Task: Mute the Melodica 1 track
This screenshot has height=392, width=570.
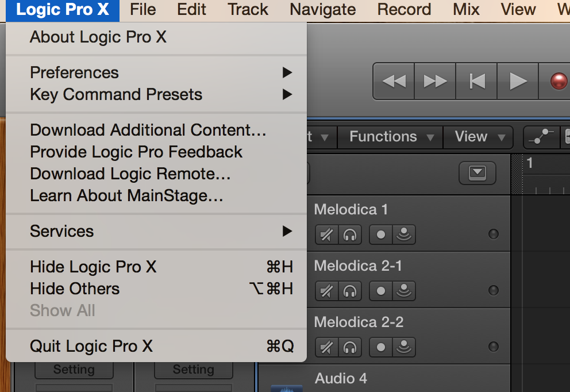Action: coord(327,235)
